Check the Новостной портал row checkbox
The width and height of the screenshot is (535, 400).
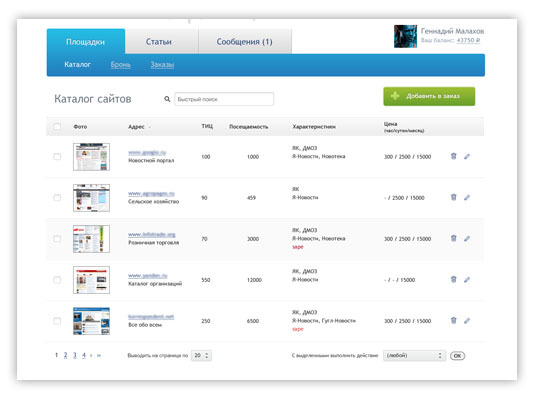(x=57, y=157)
